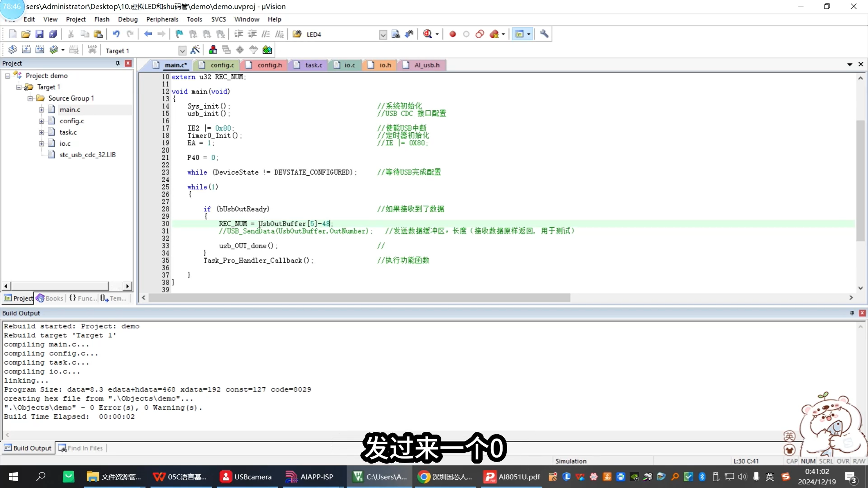Viewport: 868px width, 488px height.
Task: Select the Functions panel at bottom left
Action: pos(82,298)
